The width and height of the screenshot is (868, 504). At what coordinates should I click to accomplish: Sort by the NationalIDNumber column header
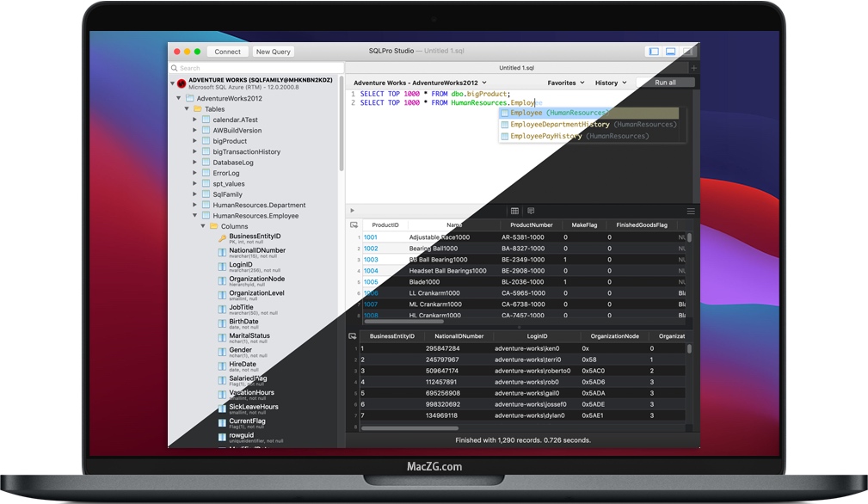pyautogui.click(x=459, y=336)
